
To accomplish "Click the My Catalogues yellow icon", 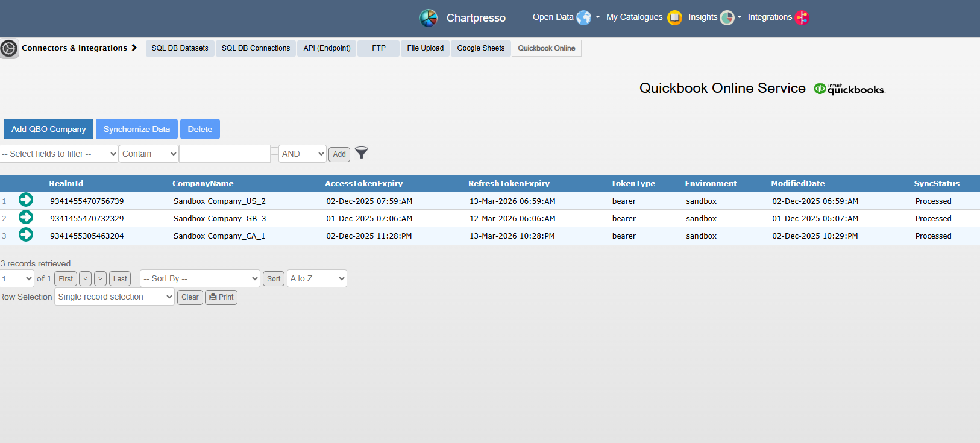I will tap(674, 17).
